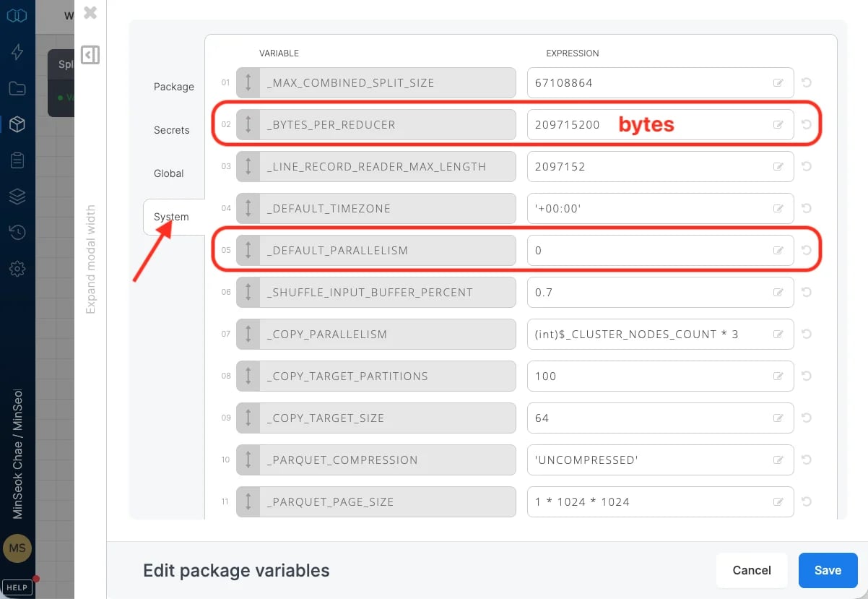Click the HELP badge
This screenshot has height=599, width=868.
17,587
